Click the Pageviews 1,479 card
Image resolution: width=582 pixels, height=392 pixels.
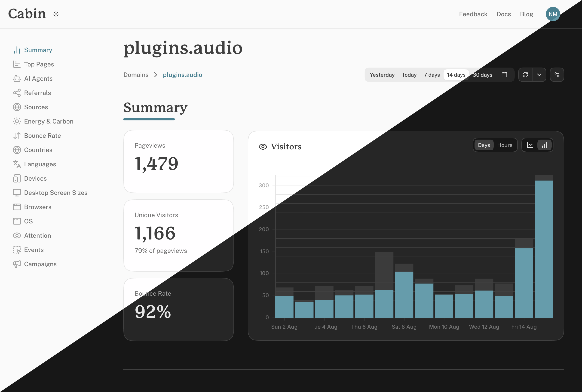coord(178,161)
